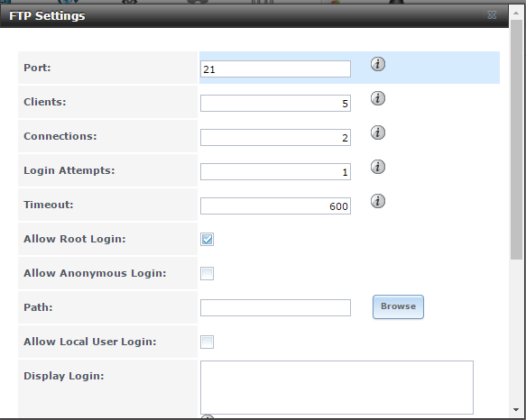Click the Path text field

coord(275,307)
